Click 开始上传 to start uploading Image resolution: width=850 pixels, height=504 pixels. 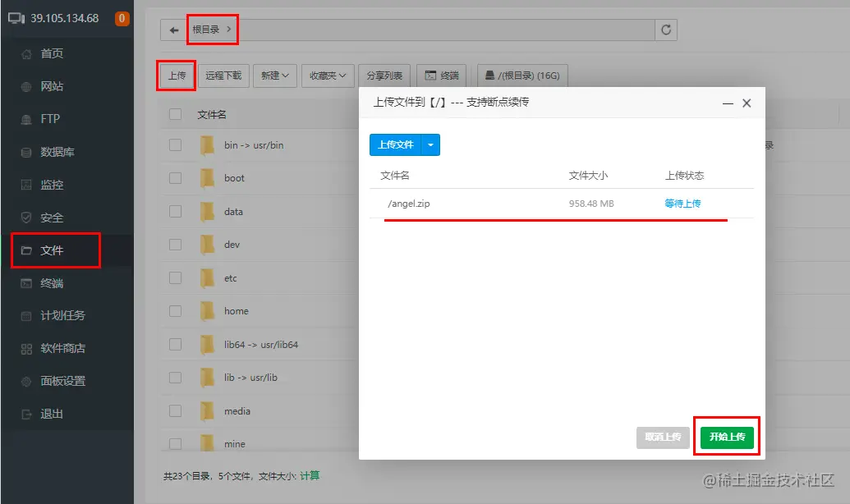tap(726, 438)
